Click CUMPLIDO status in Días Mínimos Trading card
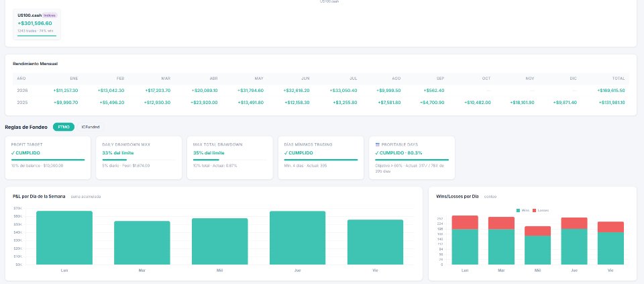This screenshot has width=644, height=284. point(299,153)
